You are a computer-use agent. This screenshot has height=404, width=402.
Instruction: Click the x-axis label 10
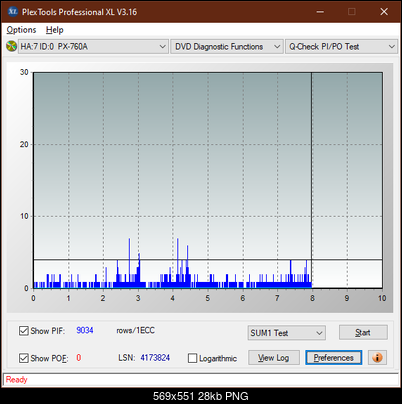(382, 298)
